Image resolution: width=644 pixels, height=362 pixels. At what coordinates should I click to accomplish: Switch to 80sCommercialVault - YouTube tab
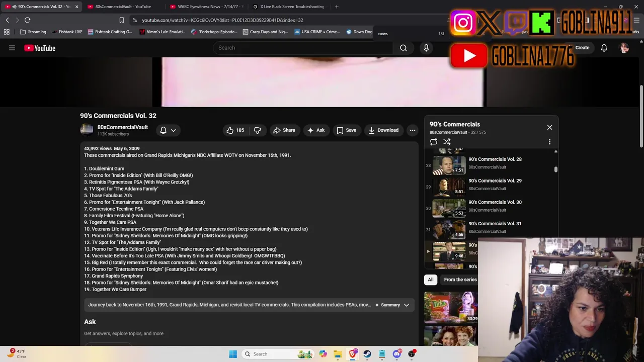(123, 7)
